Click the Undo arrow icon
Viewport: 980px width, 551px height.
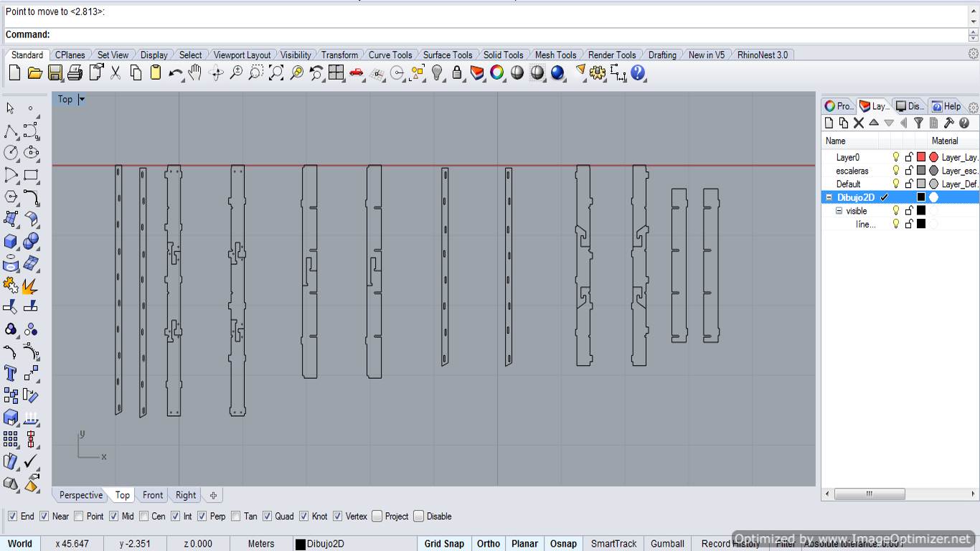(x=176, y=72)
